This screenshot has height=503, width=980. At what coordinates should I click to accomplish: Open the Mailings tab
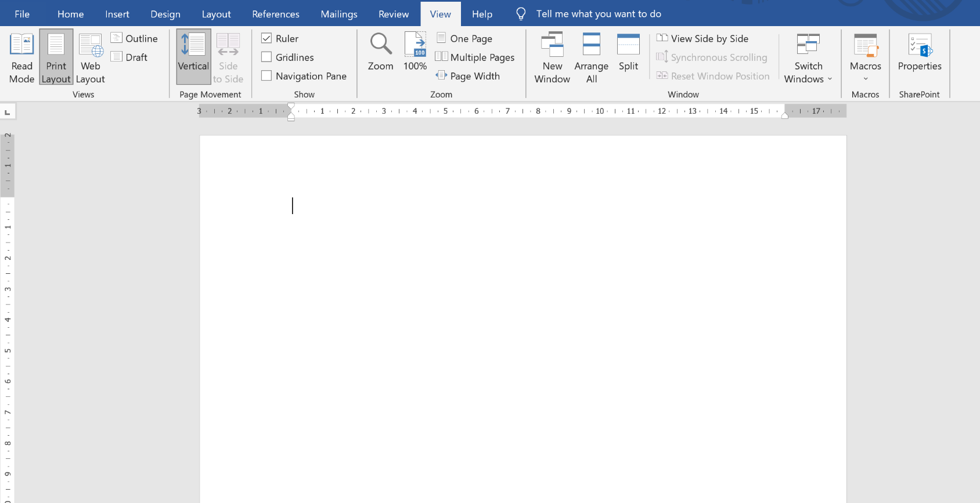[339, 14]
